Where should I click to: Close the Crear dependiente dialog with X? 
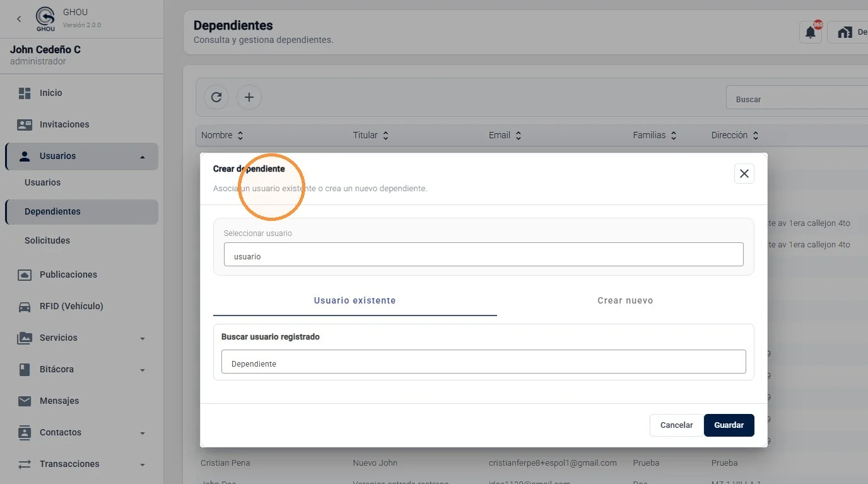click(x=744, y=174)
